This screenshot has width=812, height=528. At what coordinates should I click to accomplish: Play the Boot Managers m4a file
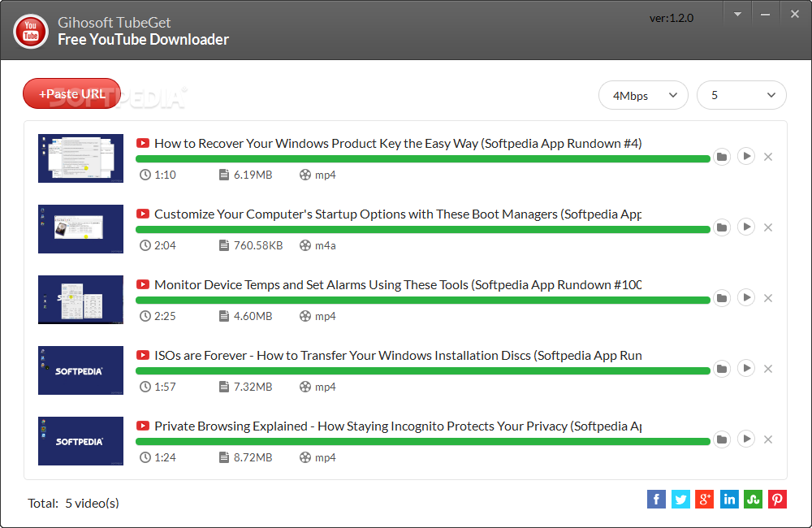[x=746, y=227]
